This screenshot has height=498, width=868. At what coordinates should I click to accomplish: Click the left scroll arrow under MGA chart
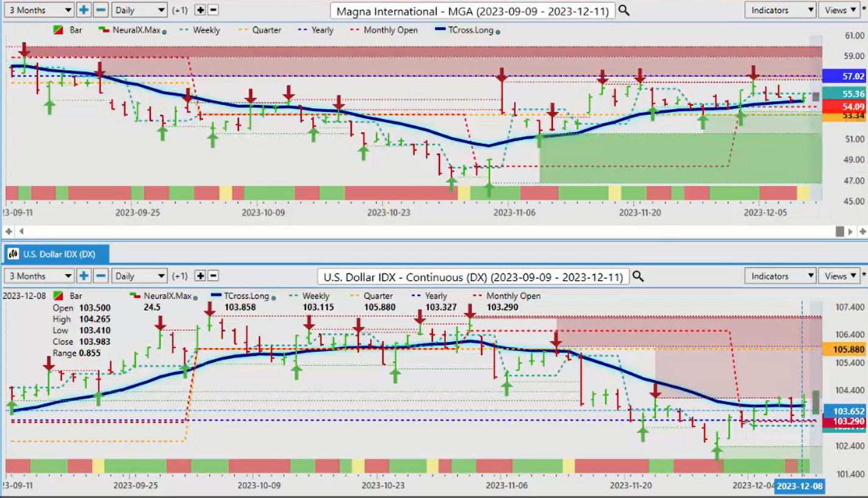[x=21, y=231]
